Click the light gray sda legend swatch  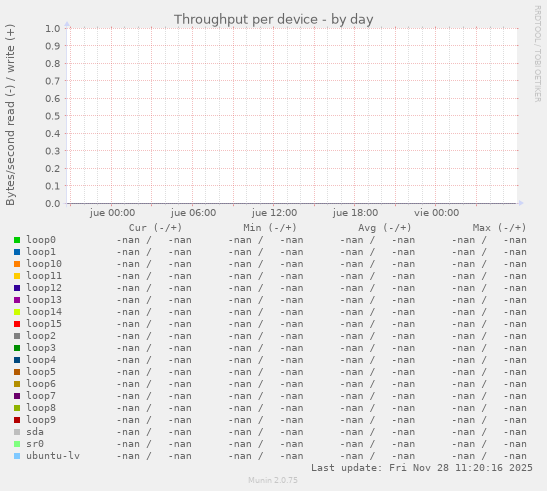point(17,432)
